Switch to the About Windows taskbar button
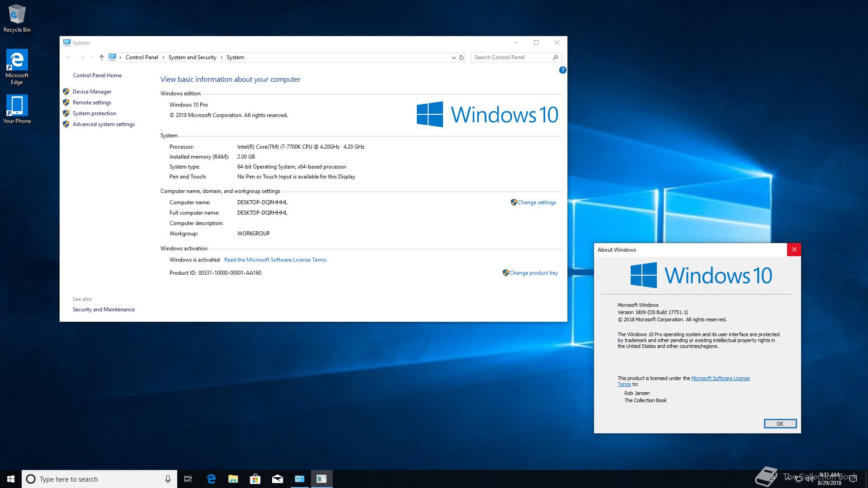 click(321, 479)
